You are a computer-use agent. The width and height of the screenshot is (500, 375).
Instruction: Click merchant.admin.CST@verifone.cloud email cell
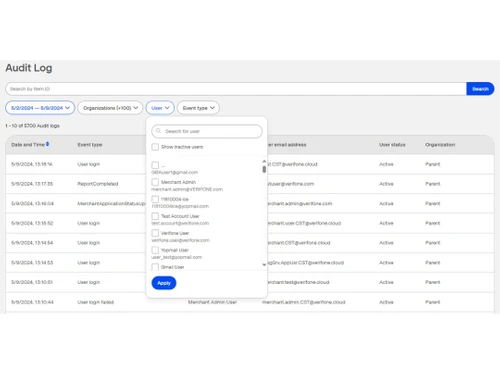coord(304,302)
